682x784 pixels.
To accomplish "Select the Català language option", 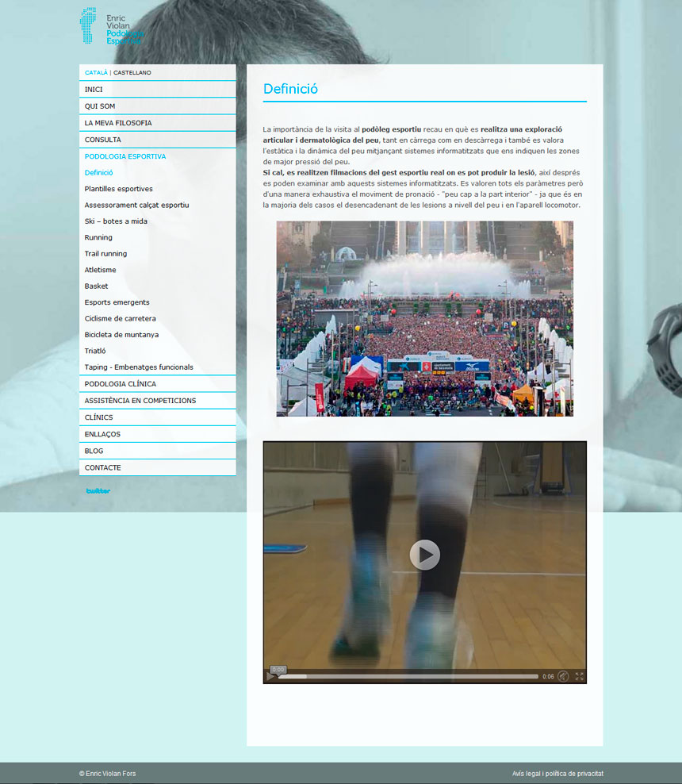I will point(96,73).
